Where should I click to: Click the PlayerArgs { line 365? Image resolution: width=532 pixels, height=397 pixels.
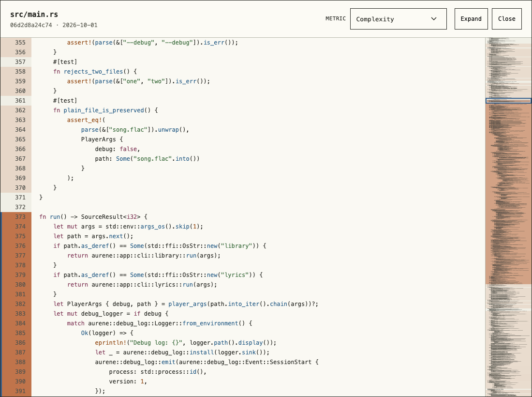pos(102,139)
